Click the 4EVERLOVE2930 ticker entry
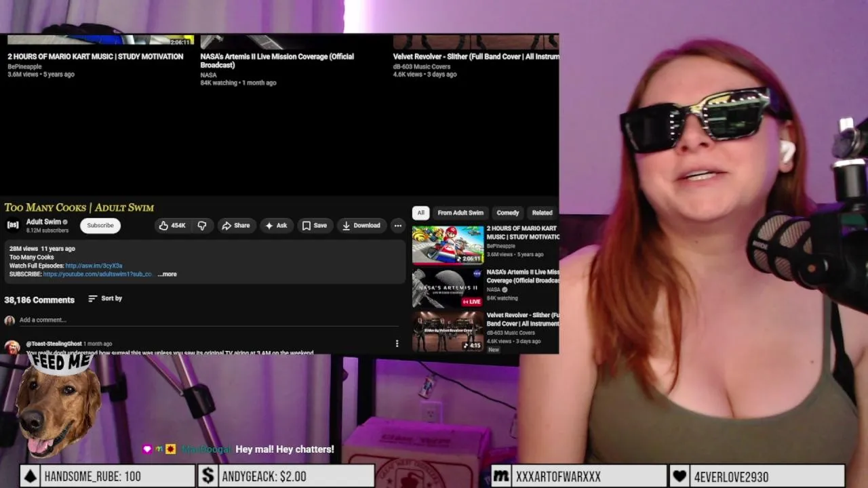868x488 pixels. (x=731, y=476)
